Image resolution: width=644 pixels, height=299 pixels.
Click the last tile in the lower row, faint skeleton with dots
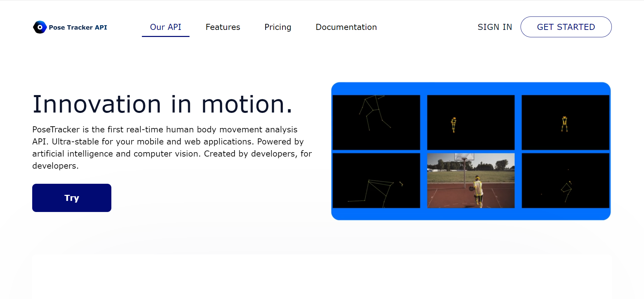[566, 181]
